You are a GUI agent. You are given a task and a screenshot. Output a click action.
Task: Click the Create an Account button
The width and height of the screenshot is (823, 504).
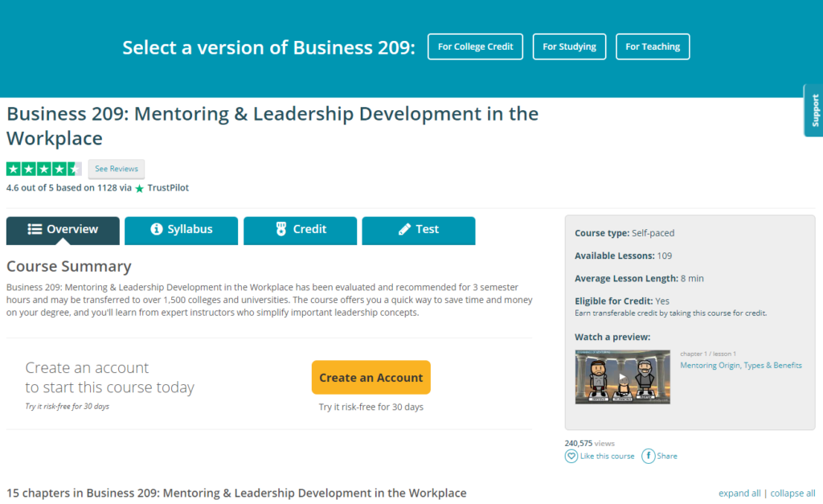coord(371,378)
